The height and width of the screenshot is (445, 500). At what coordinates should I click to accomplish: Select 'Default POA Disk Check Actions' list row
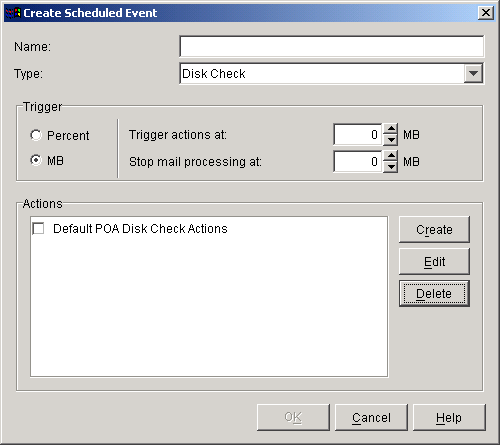point(209,229)
